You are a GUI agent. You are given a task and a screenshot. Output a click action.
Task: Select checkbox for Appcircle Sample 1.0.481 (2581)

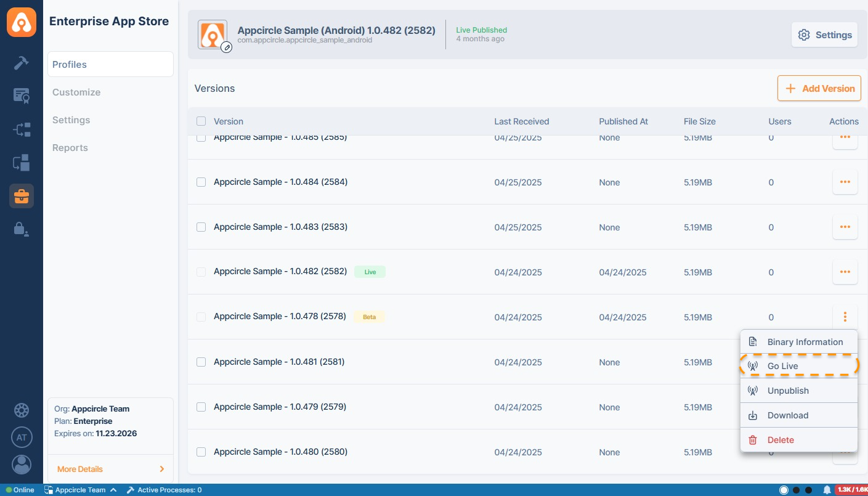[201, 362]
